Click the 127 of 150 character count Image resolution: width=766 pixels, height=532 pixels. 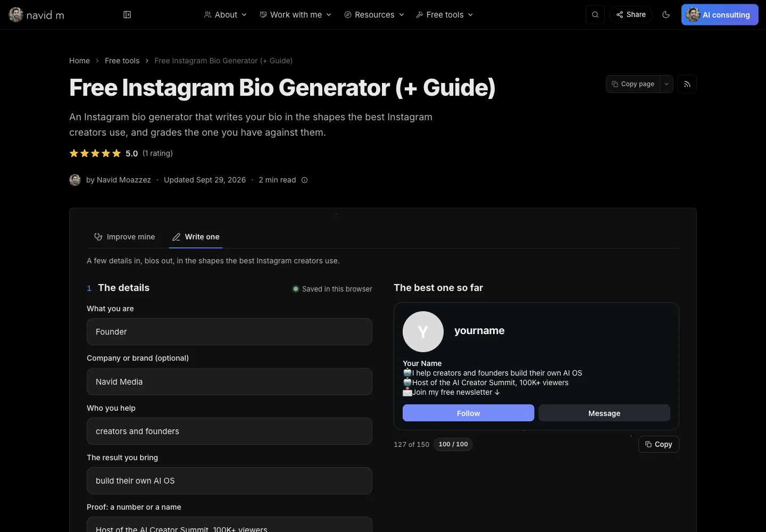411,444
